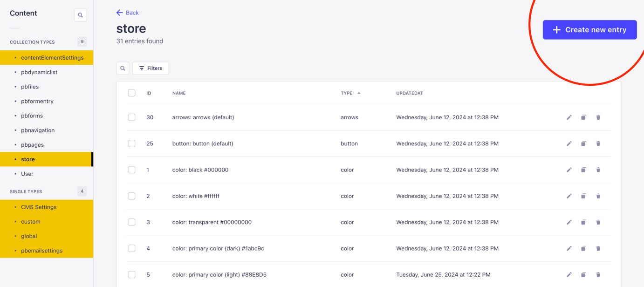Delete the primary color (dark) entry
This screenshot has width=644, height=287.
[x=598, y=248]
